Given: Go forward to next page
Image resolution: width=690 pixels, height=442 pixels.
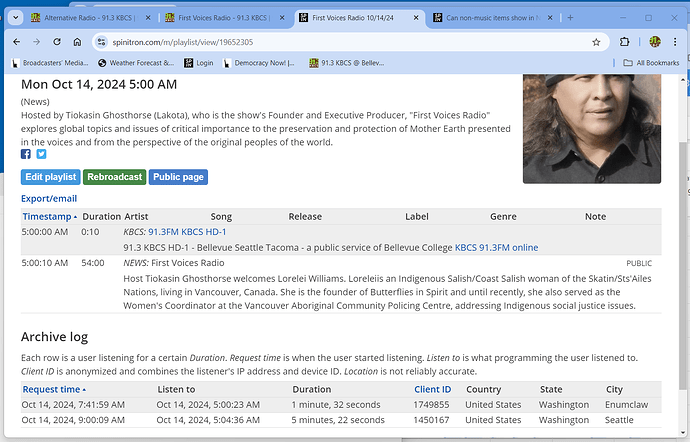Looking at the screenshot, I should [x=37, y=42].
